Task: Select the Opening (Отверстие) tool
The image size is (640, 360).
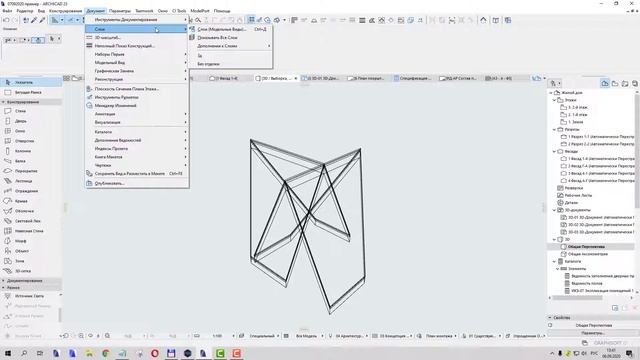Action: click(31, 141)
